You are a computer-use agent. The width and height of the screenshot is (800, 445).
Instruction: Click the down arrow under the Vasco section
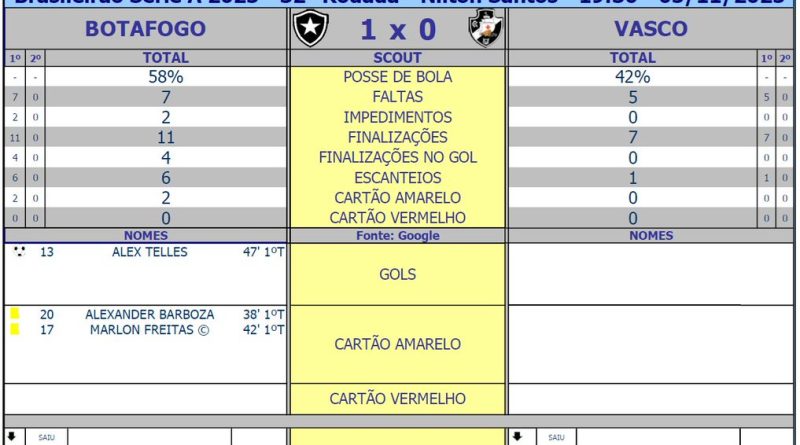pyautogui.click(x=517, y=437)
